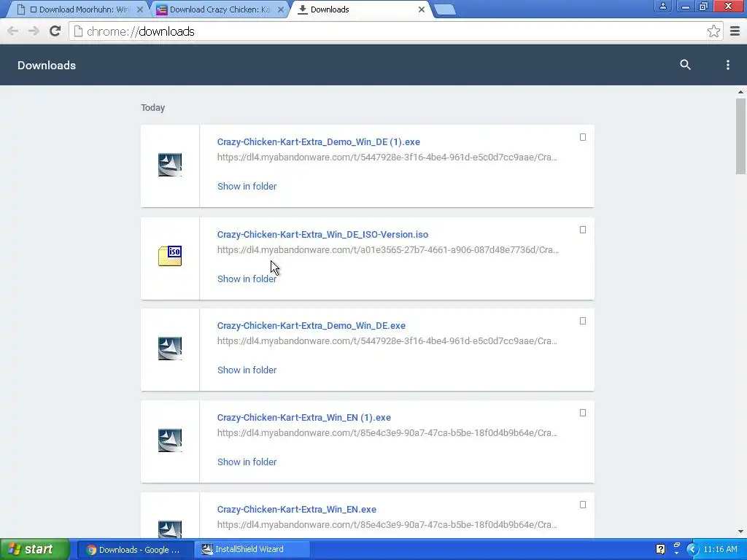Image resolution: width=747 pixels, height=560 pixels.
Task: Close the Download Crazy Chicken tab
Action: click(x=281, y=9)
